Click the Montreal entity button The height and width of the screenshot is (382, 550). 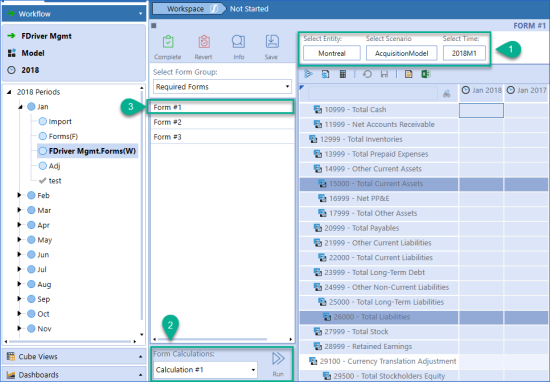[x=332, y=53]
